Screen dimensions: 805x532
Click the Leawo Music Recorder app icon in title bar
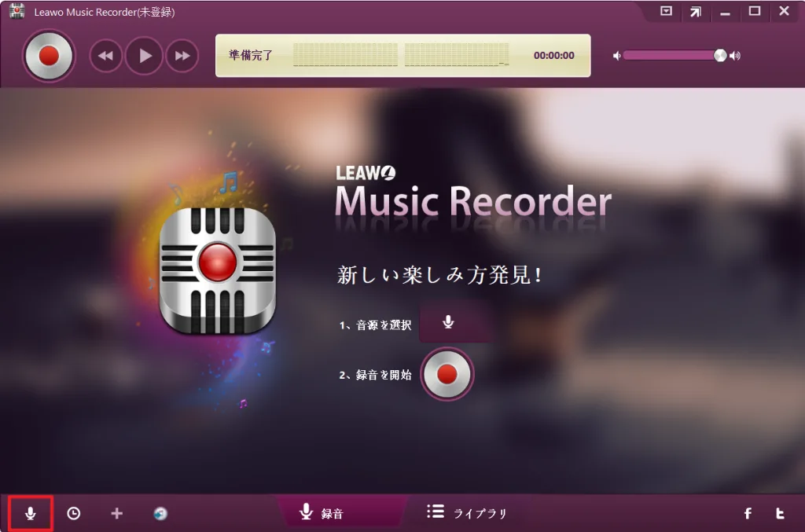pyautogui.click(x=16, y=12)
